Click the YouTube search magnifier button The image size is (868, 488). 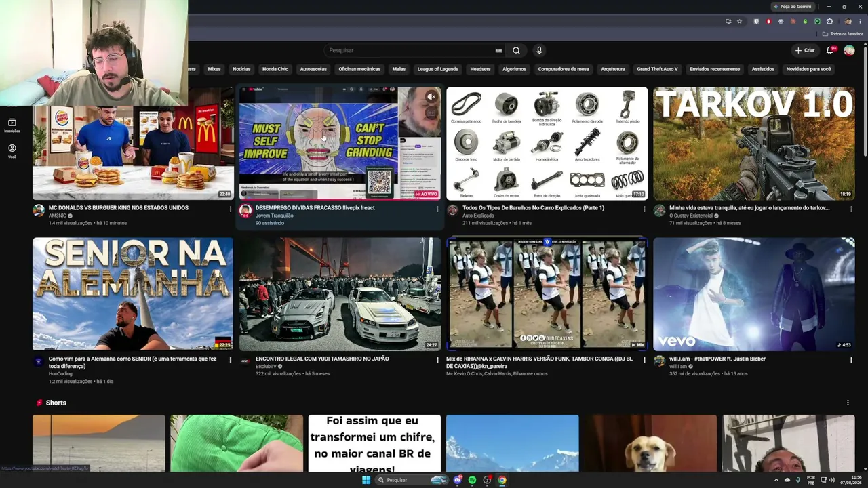click(x=516, y=50)
